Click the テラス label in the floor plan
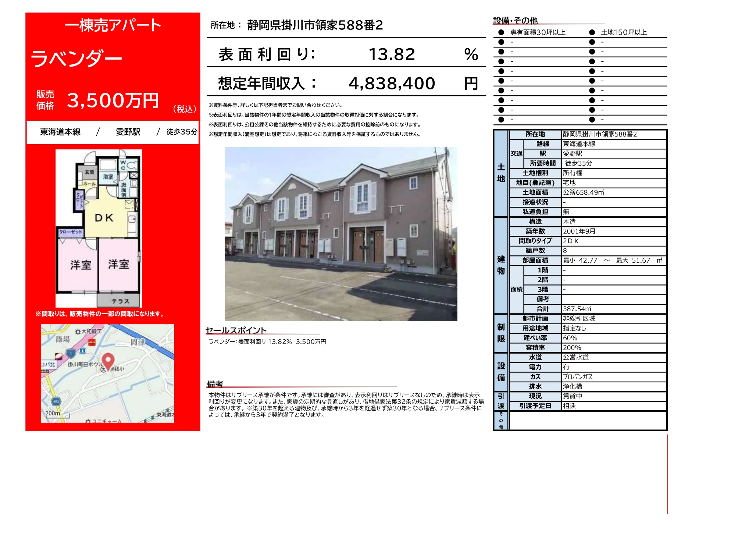Image resolution: width=756 pixels, height=535 pixels. 121,301
